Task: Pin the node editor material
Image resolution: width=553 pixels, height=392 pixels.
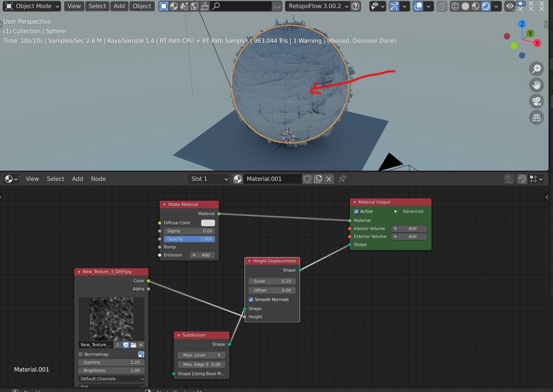Action: (342, 179)
